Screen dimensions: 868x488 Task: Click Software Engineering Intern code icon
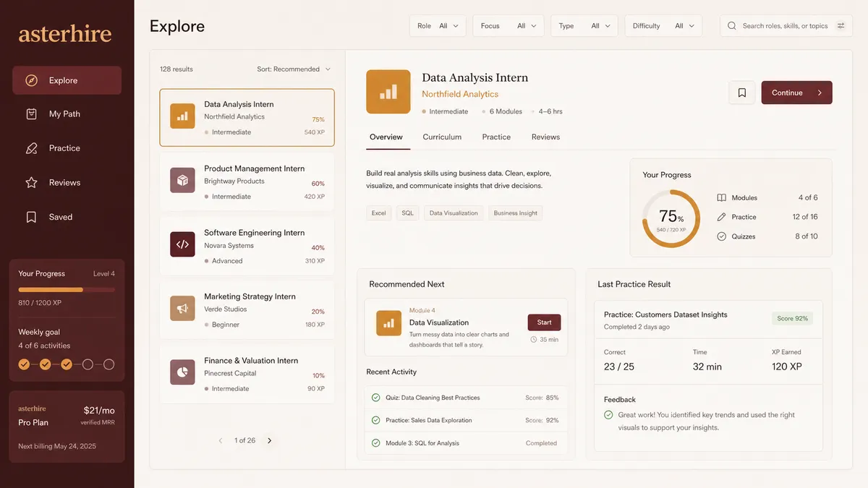click(x=182, y=244)
